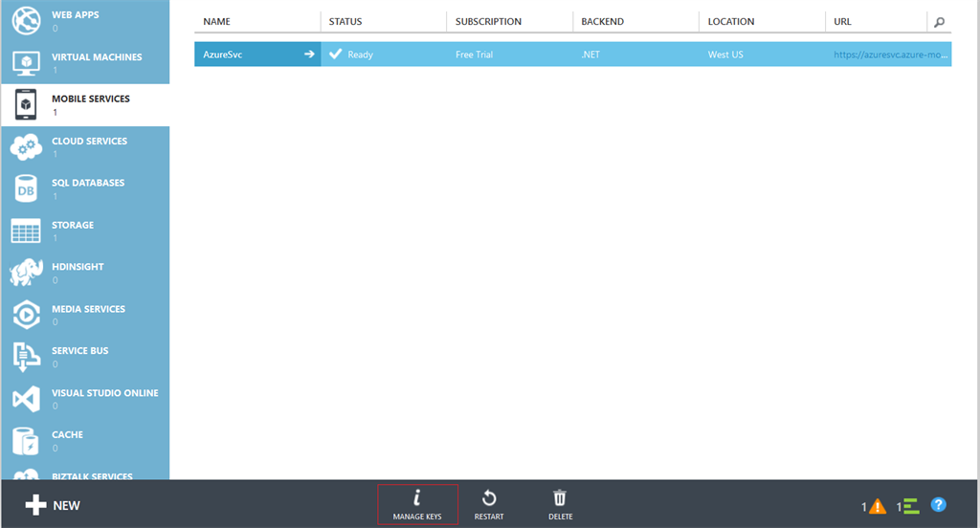Open the Storage table grid icon

click(26, 231)
